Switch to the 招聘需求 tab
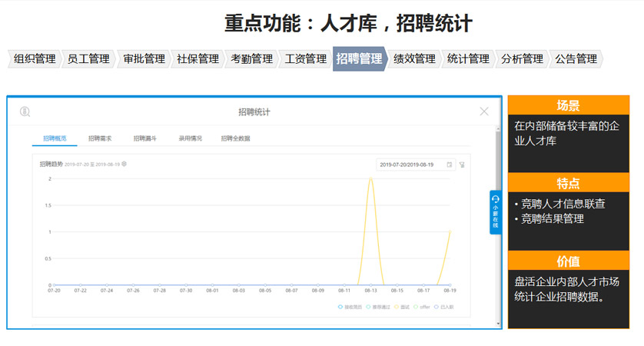The image size is (644, 346). pos(100,138)
